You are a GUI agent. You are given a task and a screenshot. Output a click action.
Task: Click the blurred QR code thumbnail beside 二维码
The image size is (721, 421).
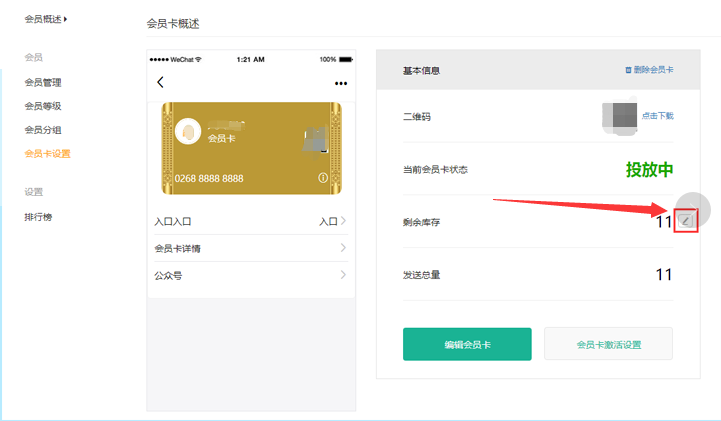coord(619,116)
